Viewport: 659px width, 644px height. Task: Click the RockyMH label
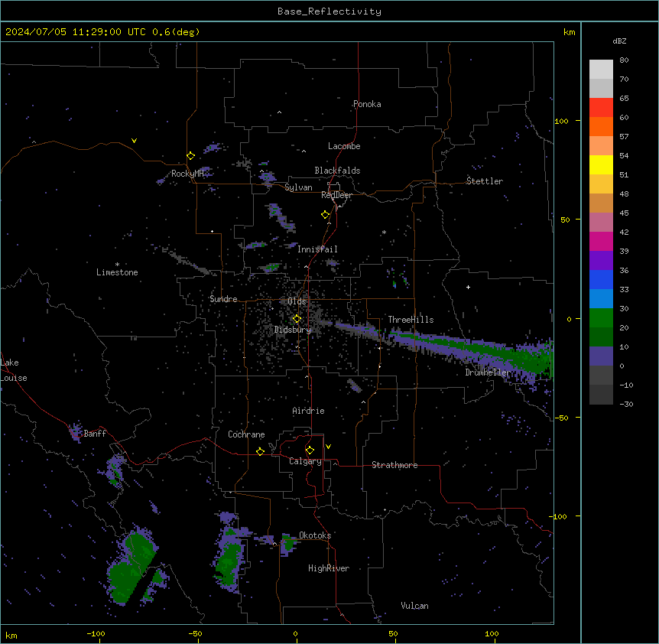pyautogui.click(x=187, y=174)
